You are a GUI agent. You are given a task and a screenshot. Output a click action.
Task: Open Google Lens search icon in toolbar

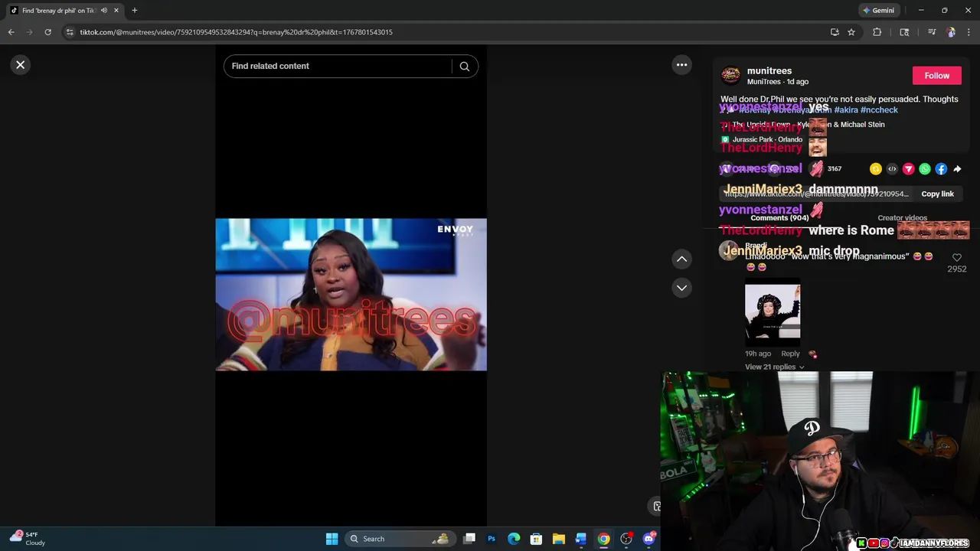click(x=904, y=32)
